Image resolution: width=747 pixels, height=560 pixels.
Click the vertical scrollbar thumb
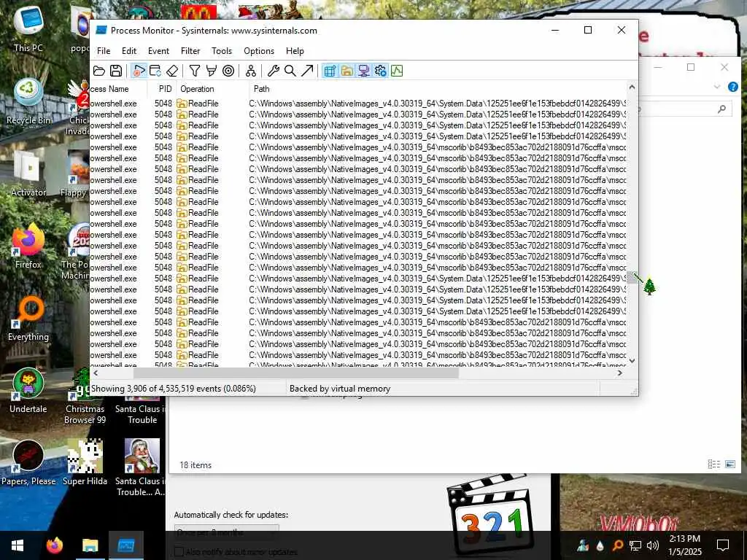click(x=632, y=278)
